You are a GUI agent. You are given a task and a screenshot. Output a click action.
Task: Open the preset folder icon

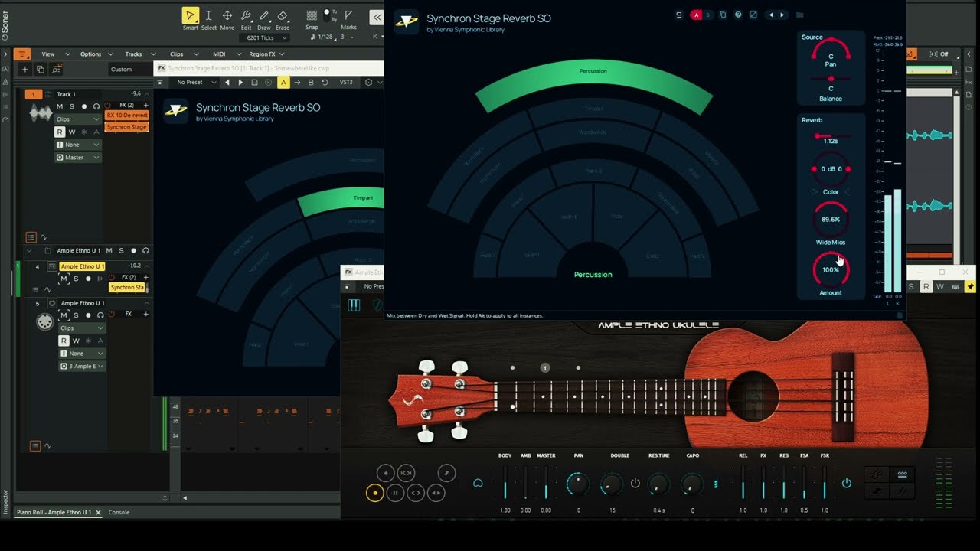[799, 15]
